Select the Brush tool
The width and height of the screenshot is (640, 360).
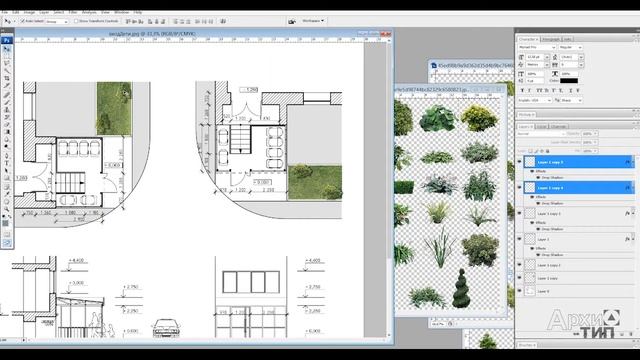(7, 102)
